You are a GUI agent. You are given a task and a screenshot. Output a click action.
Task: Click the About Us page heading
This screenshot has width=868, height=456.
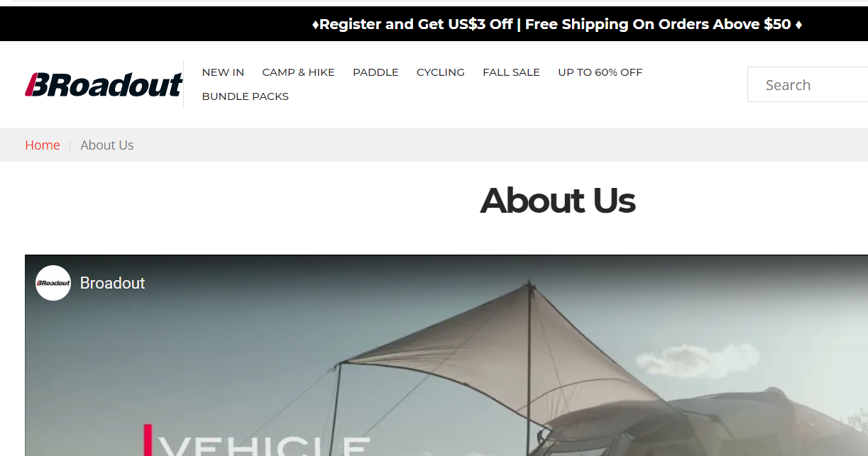pos(557,201)
